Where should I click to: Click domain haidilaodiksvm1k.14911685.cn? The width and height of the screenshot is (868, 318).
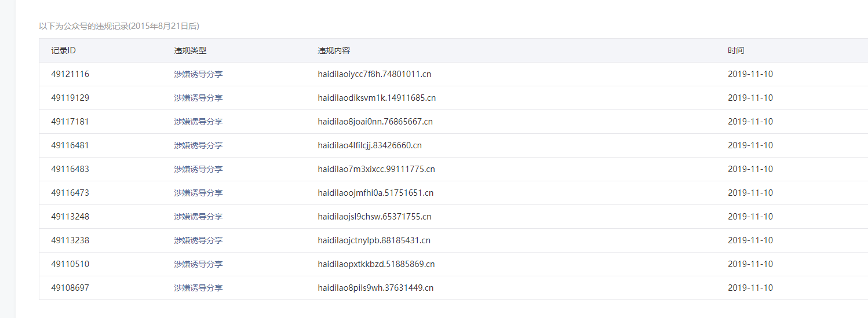click(x=377, y=98)
